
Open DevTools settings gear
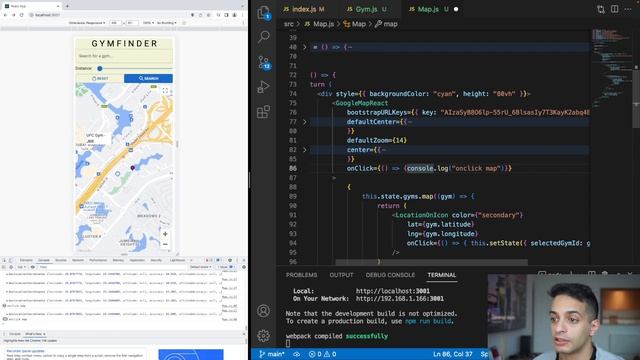coord(230,260)
